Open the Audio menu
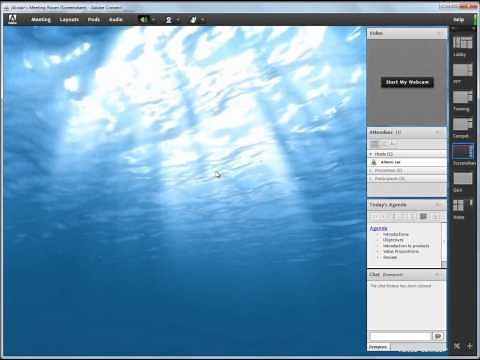The width and height of the screenshot is (480, 360). tap(116, 20)
